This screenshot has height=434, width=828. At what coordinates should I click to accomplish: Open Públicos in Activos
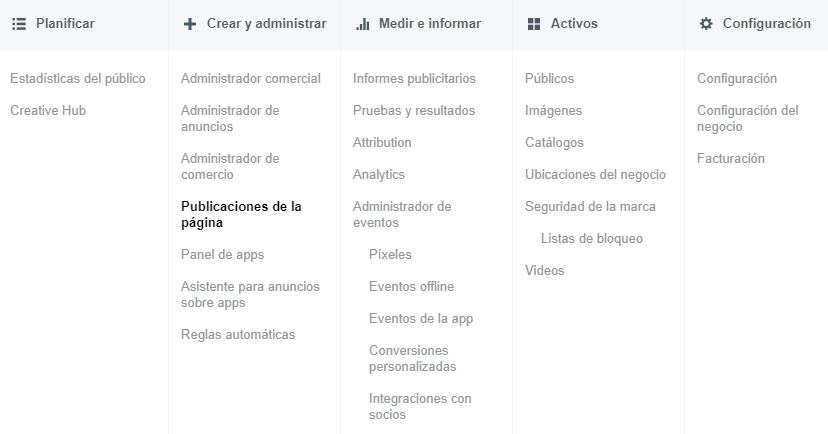click(x=549, y=79)
